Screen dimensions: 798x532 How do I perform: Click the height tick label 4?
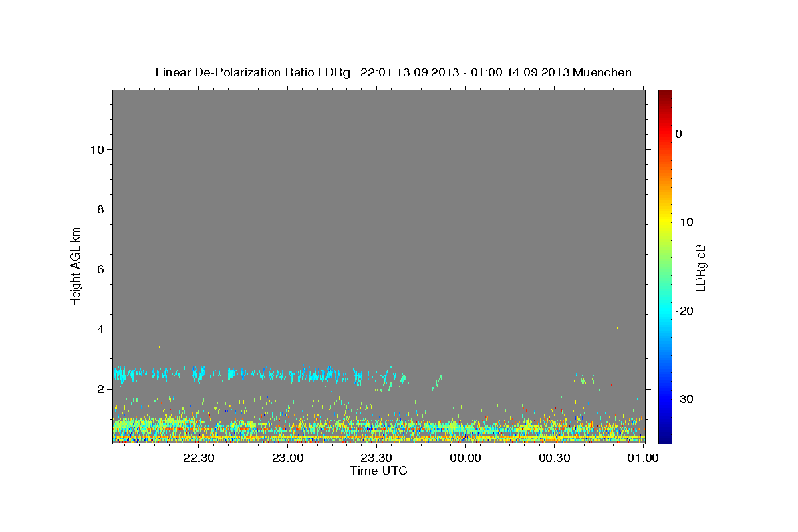coord(100,329)
